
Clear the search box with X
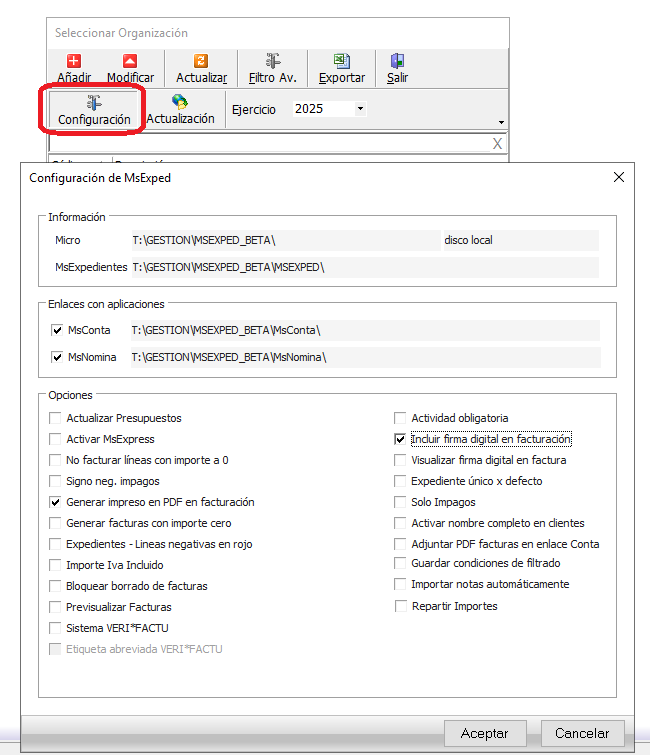pyautogui.click(x=497, y=143)
